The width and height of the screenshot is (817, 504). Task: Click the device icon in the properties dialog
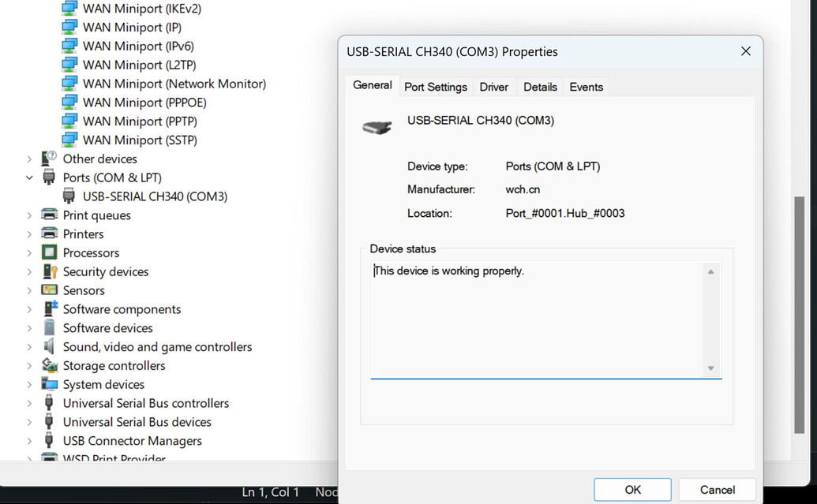377,125
